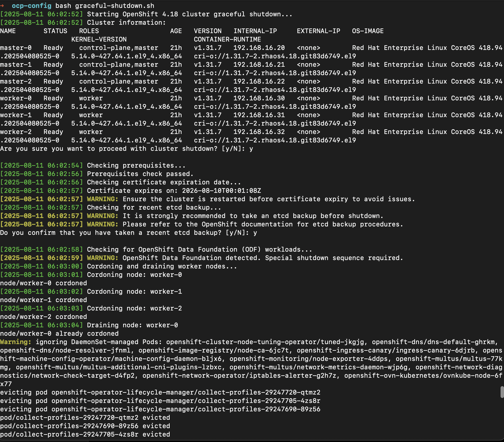Click 'Checking for OpenShift Data Foundation' line
Screen dimensions: 504x442
156,249
